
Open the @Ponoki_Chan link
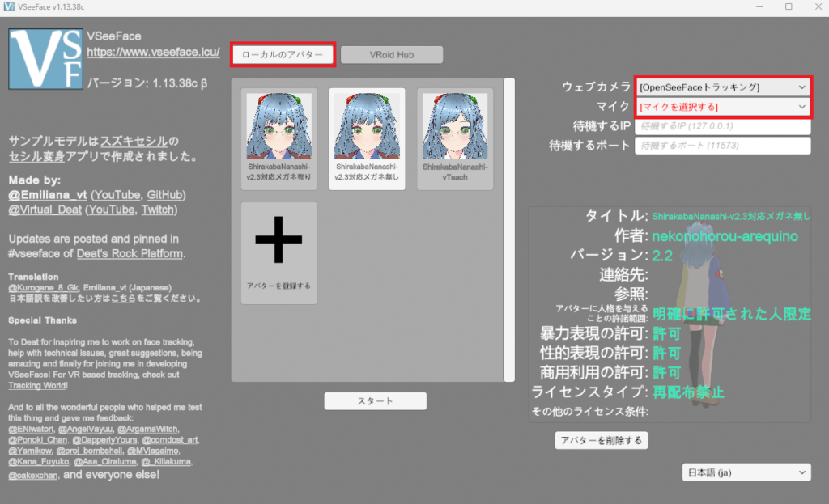click(37, 440)
